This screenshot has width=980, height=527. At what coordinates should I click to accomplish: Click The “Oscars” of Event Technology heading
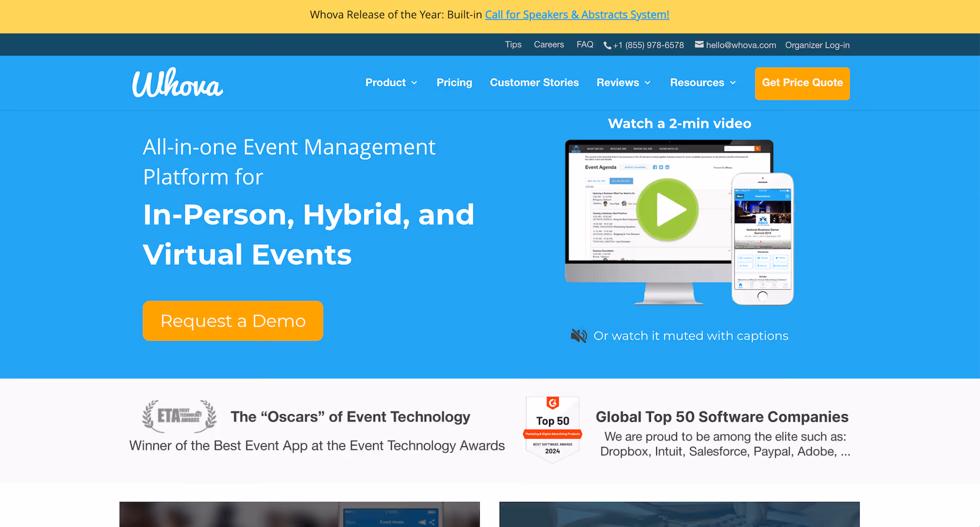[x=350, y=417]
